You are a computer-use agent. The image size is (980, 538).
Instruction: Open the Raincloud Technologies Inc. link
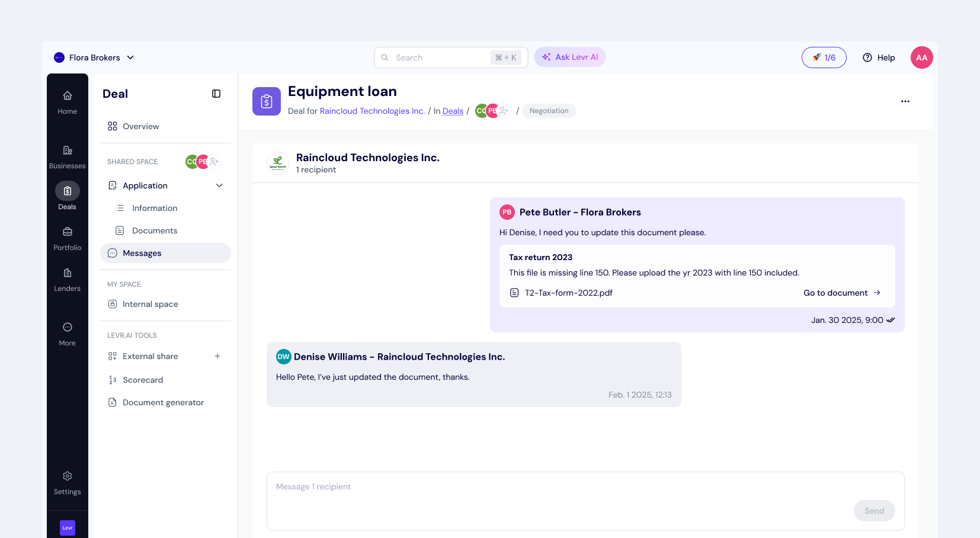(372, 111)
